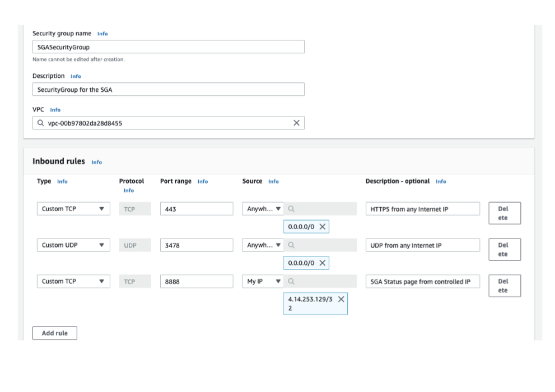Remove 0.0.0.0/0 from the HTTPS rule
The width and height of the screenshot is (555, 392).
click(322, 227)
